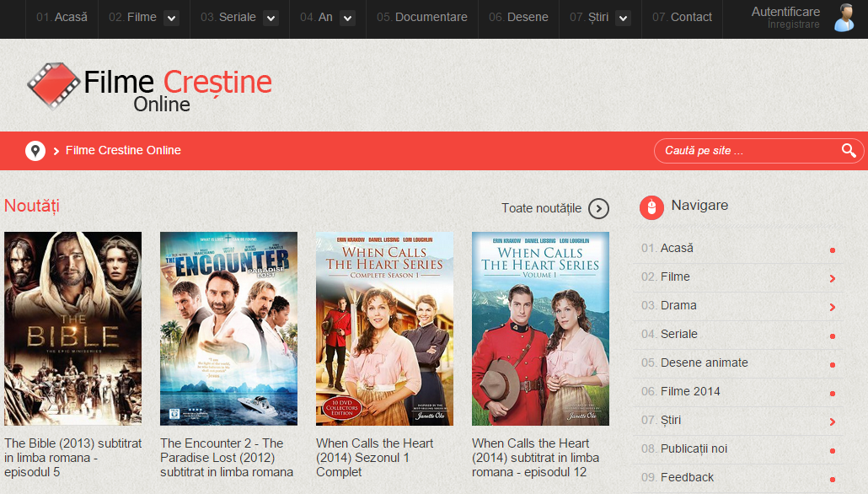Open The Encounter 2 Paradise Lost title link
This screenshot has width=868, height=494.
(227, 458)
